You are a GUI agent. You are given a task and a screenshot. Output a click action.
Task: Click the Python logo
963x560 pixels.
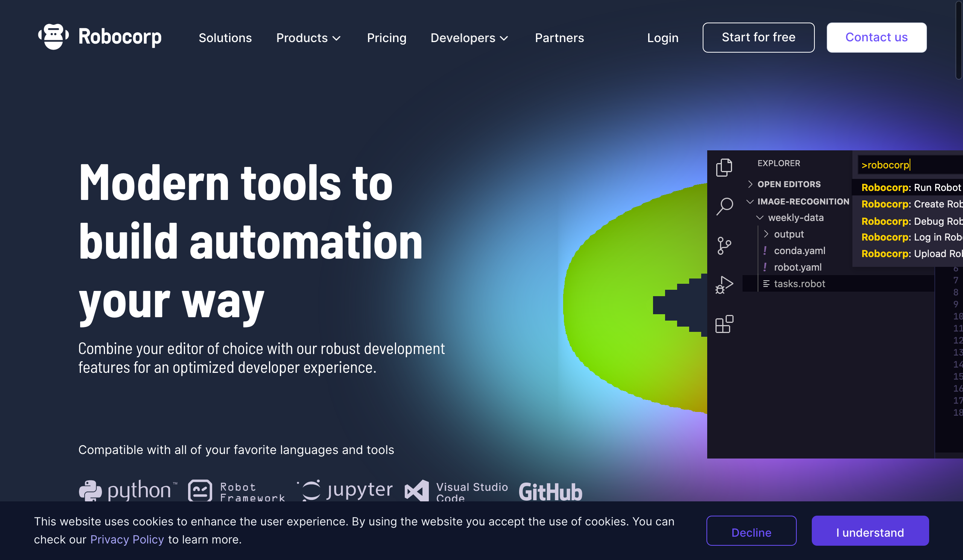click(128, 490)
